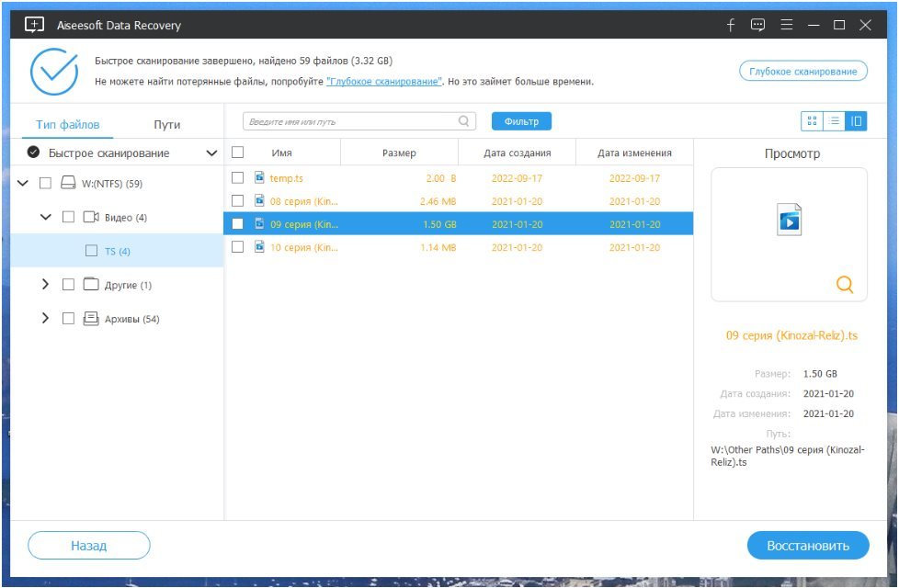This screenshot has height=588, width=899.
Task: Click search magnifier in search field
Action: [x=464, y=121]
